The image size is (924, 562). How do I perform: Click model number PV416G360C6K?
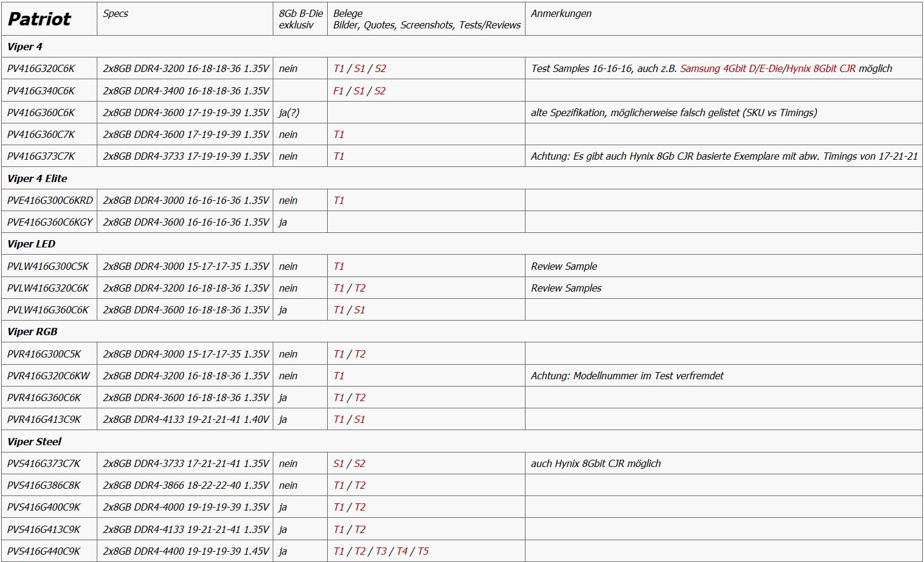41,113
